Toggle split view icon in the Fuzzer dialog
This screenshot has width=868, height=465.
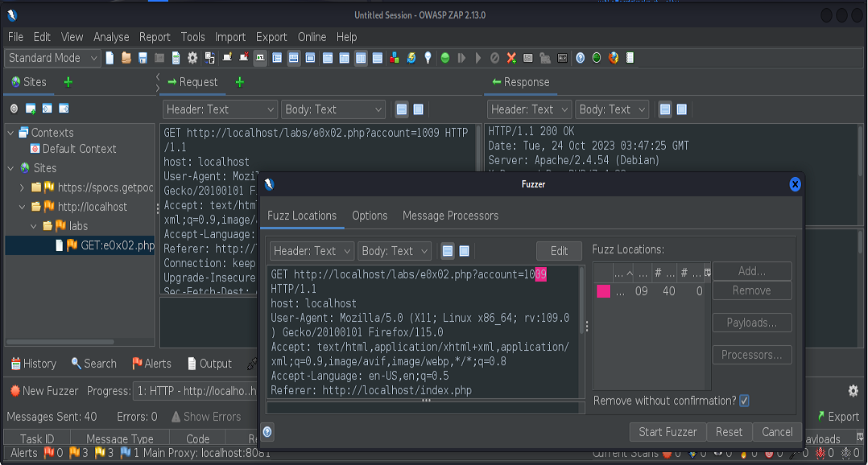coord(465,251)
